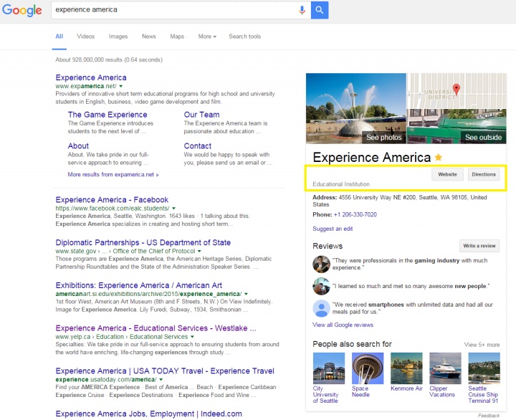Click the Write a review button
Image resolution: width=516 pixels, height=420 pixels.
(479, 246)
